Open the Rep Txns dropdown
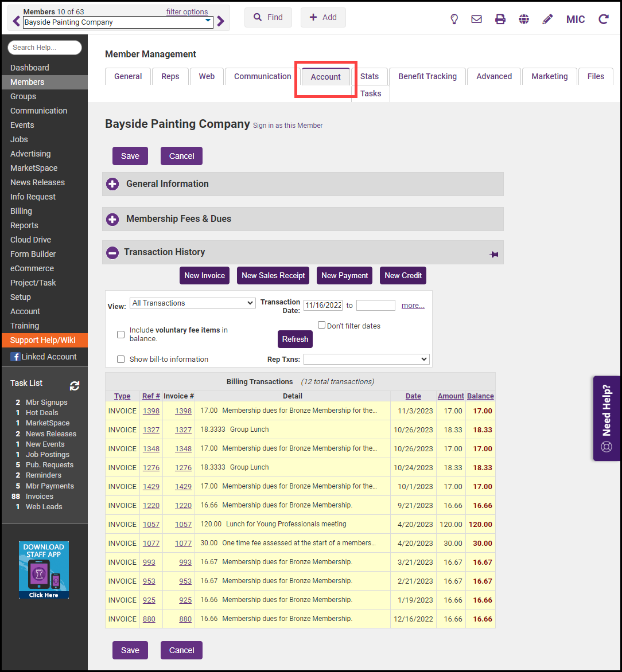The image size is (622, 672). tap(366, 359)
